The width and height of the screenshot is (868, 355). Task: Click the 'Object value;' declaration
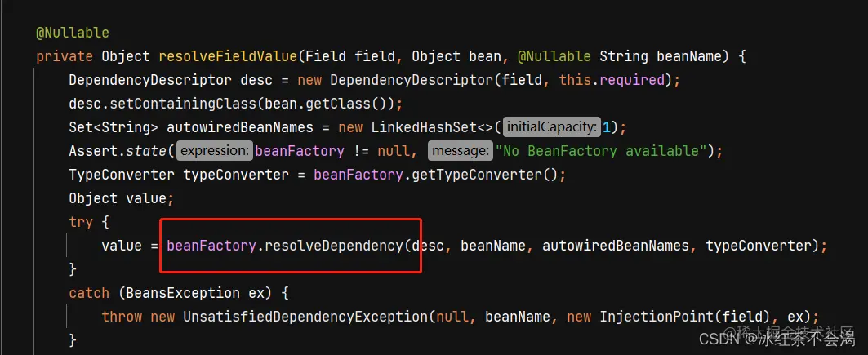tap(121, 198)
